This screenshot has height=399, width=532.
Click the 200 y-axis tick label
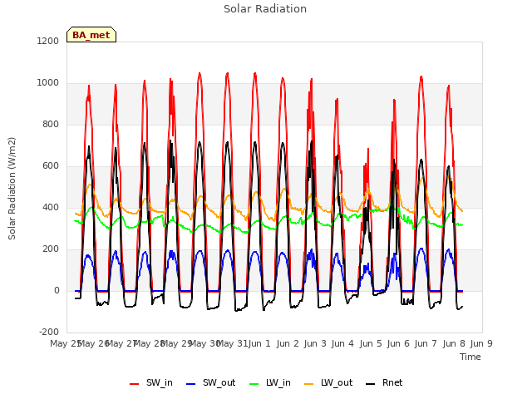coord(51,249)
